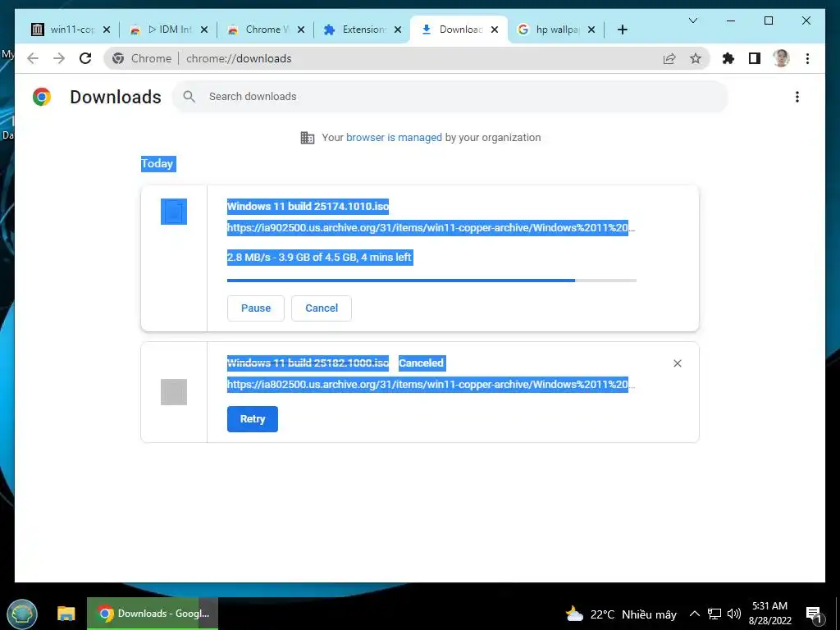This screenshot has width=840, height=630.
Task: Click the download progress bar
Action: [x=431, y=281]
